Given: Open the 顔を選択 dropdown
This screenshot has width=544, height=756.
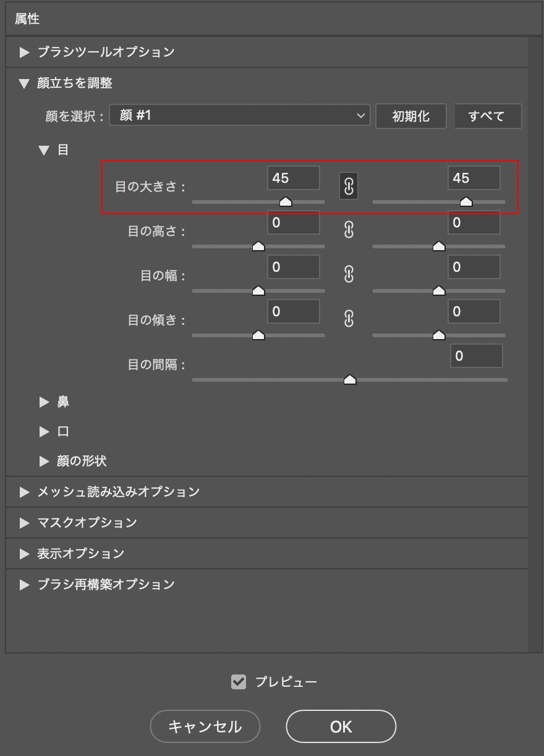Looking at the screenshot, I should click(239, 115).
